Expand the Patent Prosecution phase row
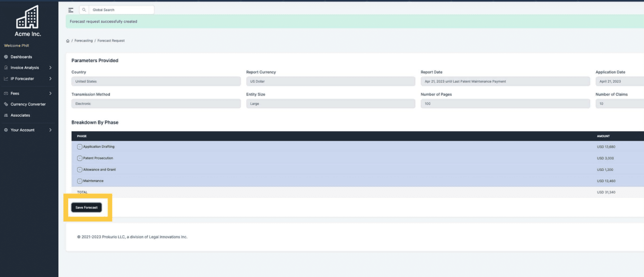This screenshot has height=277, width=644. click(x=79, y=158)
